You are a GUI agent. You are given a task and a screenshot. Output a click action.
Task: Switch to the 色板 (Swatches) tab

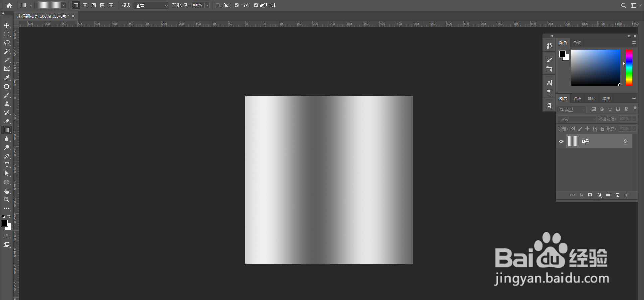pyautogui.click(x=577, y=43)
